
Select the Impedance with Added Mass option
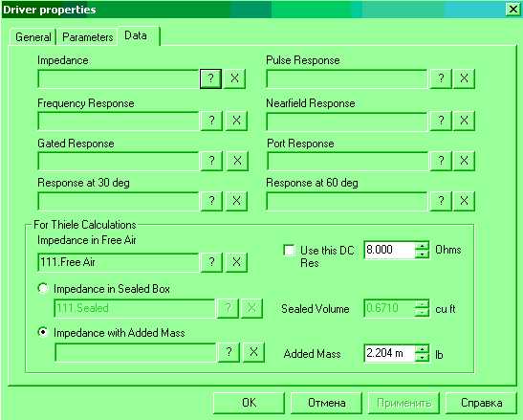[x=43, y=332]
